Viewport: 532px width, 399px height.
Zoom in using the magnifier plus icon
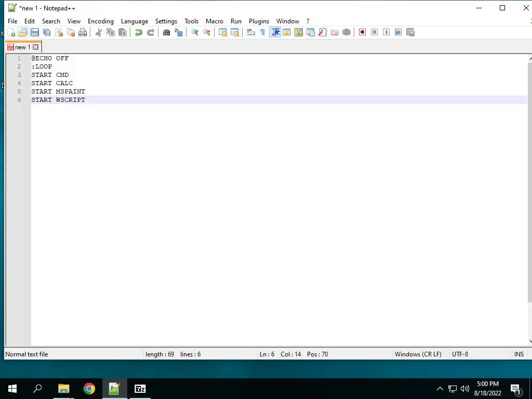point(195,32)
